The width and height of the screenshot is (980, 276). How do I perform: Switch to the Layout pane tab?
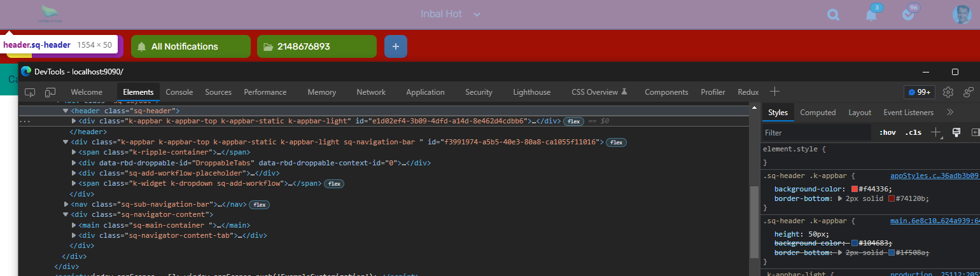click(860, 113)
